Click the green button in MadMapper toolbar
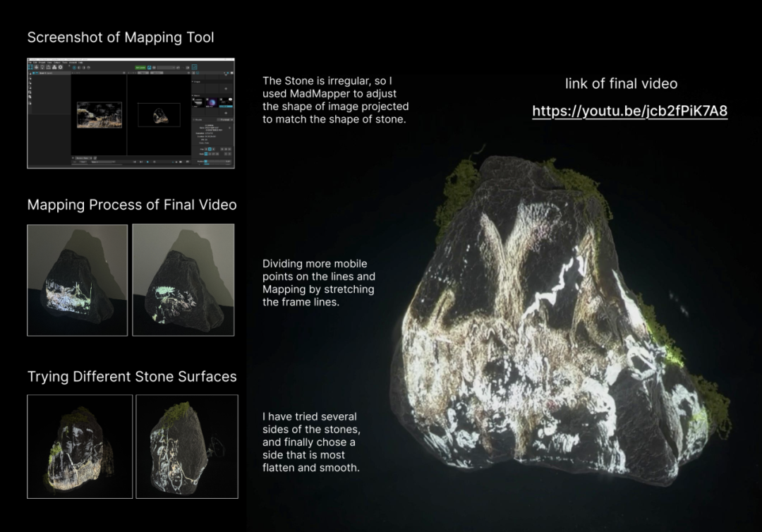Viewport: 762px width, 532px height. click(x=141, y=67)
